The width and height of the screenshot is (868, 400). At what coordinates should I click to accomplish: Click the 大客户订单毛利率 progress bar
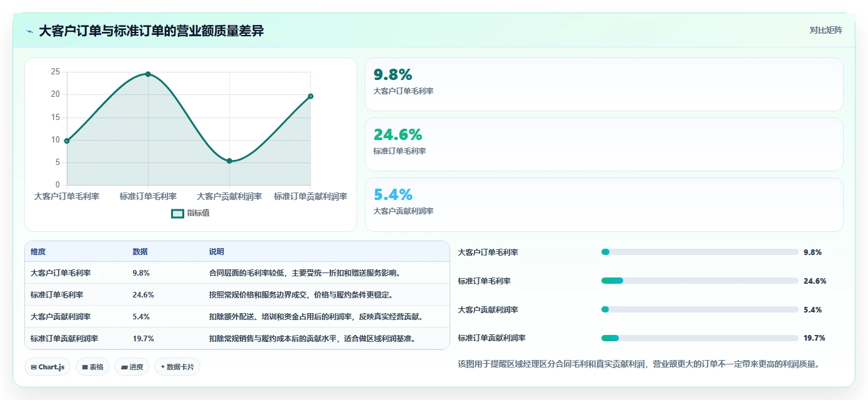[699, 252]
